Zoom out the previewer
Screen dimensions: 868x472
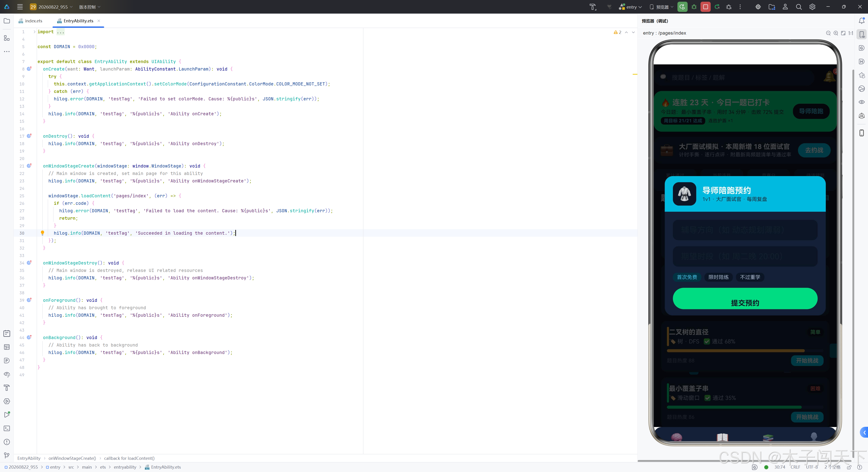pyautogui.click(x=828, y=33)
